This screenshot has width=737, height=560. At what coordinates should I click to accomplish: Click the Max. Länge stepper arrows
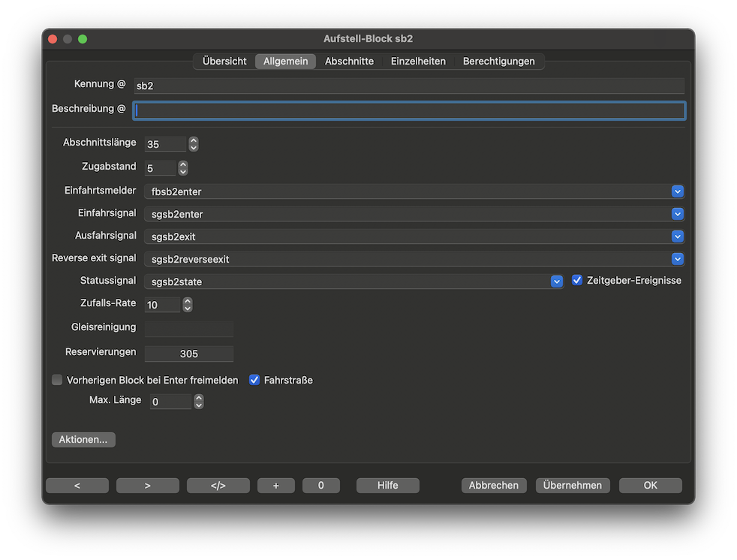[199, 402]
